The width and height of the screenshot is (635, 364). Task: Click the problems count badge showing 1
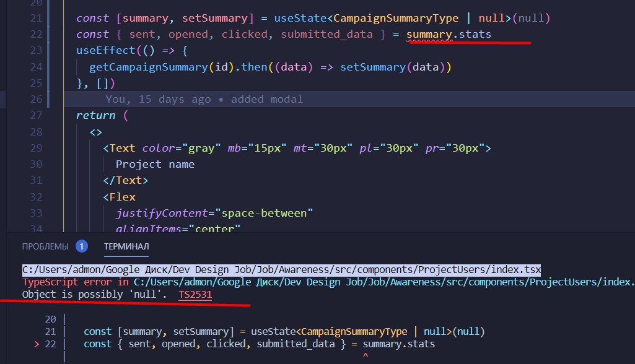[x=81, y=246]
